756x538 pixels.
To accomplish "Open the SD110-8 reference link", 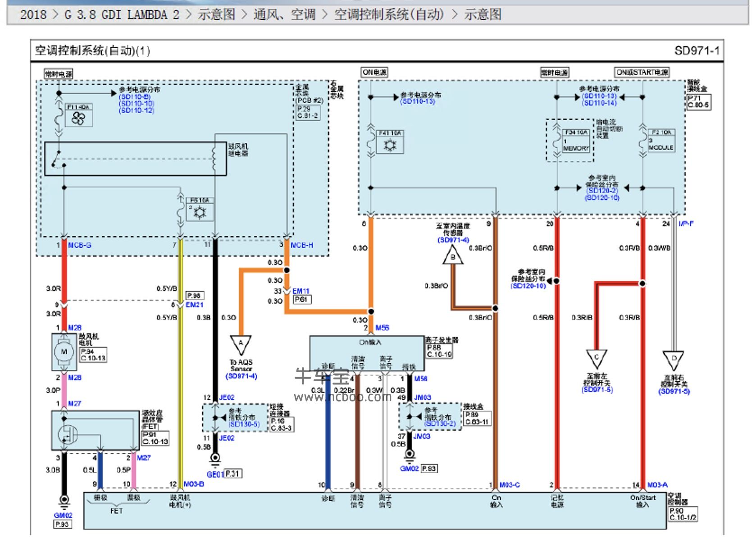I will coord(135,97).
